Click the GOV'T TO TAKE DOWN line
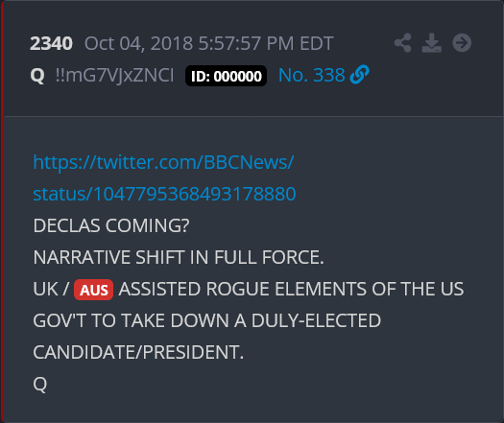 point(207,320)
